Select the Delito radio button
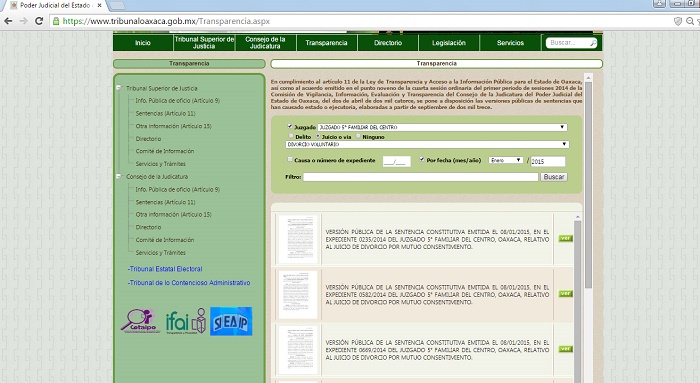This screenshot has width=700, height=383. coord(291,136)
